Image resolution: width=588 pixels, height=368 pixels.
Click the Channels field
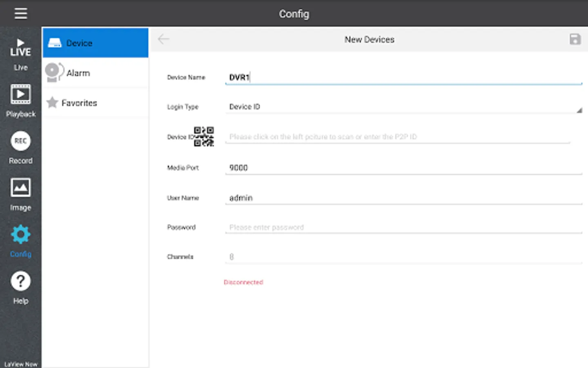[403, 257]
